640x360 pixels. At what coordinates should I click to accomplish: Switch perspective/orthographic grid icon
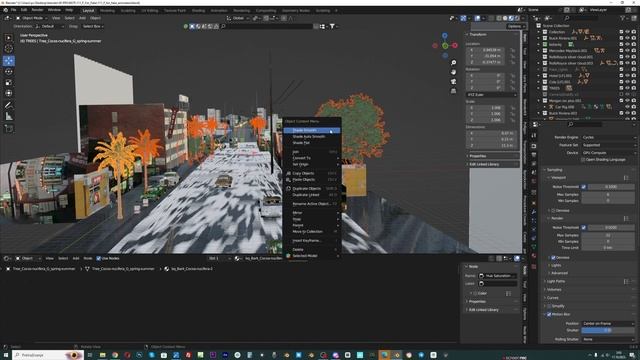[x=453, y=91]
